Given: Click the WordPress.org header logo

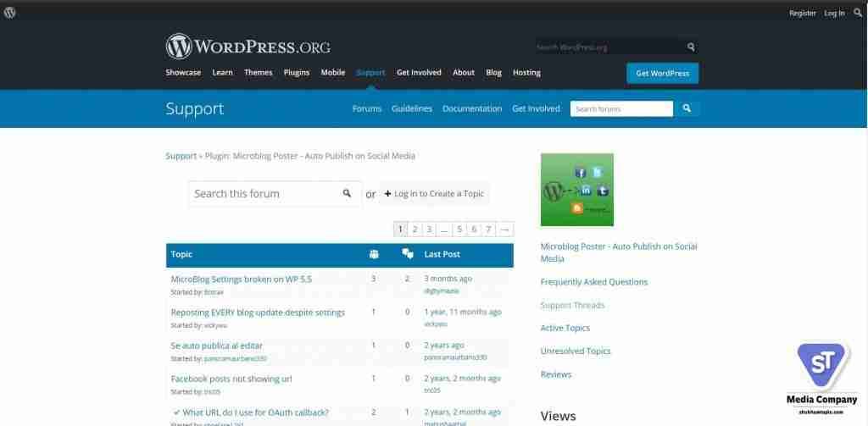Looking at the screenshot, I should click(x=248, y=47).
